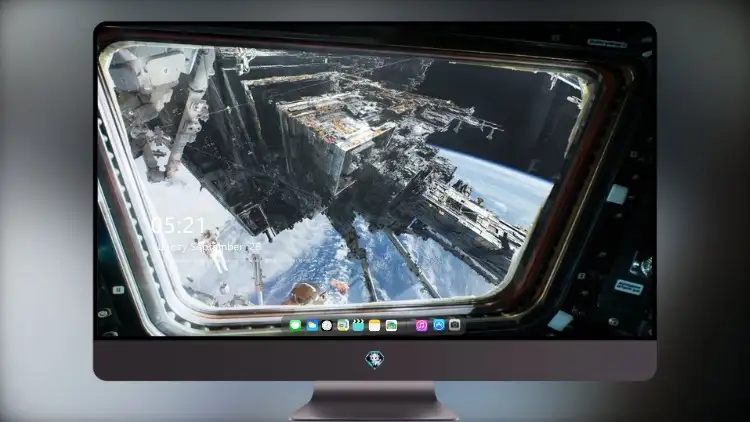Open the clapperboard video app in the dock
Image resolution: width=750 pixels, height=422 pixels.
(x=358, y=325)
